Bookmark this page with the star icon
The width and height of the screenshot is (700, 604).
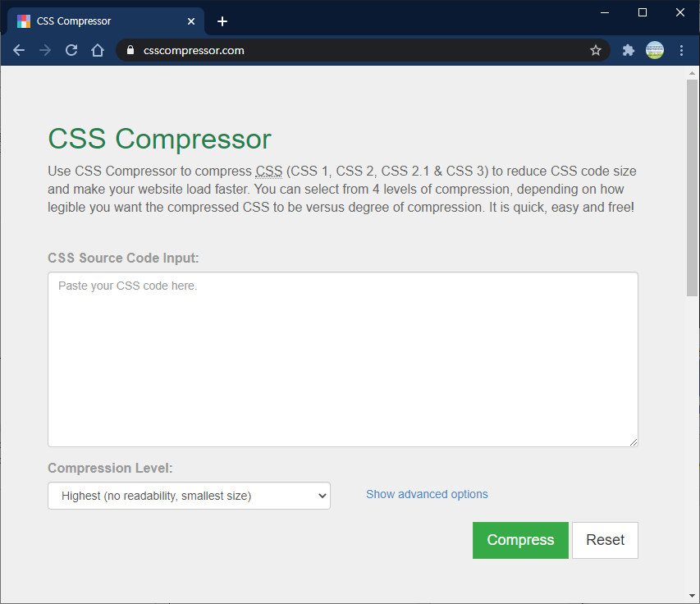596,50
